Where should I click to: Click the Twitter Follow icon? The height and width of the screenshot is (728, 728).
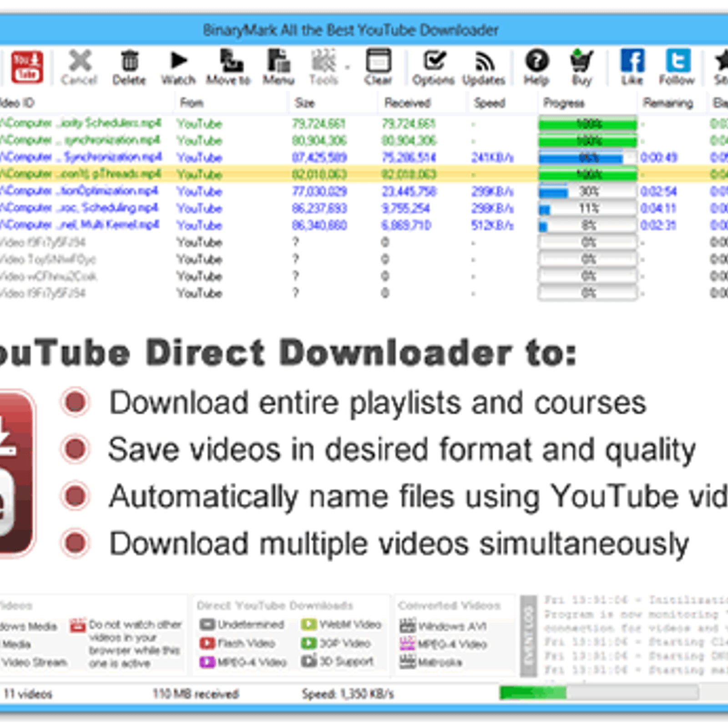tap(678, 61)
